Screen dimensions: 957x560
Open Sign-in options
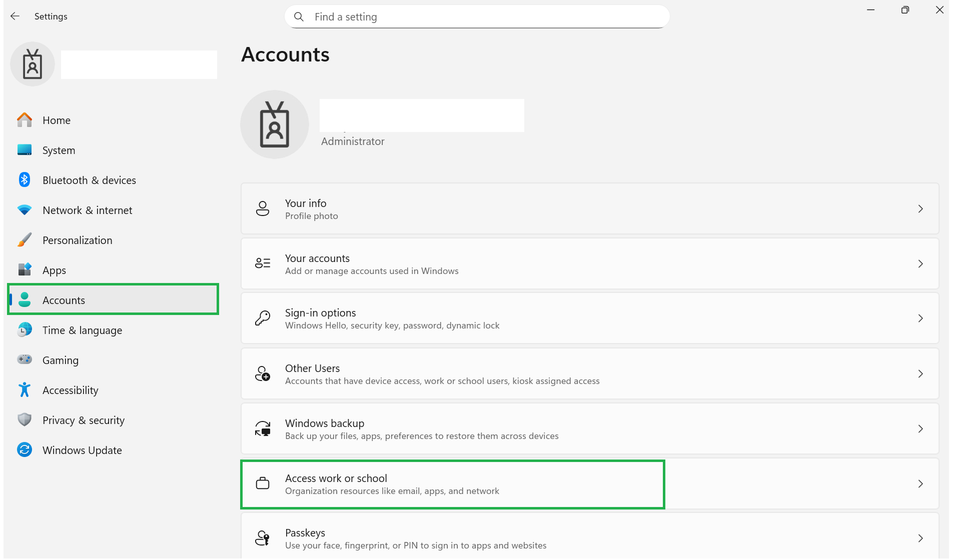coord(590,318)
